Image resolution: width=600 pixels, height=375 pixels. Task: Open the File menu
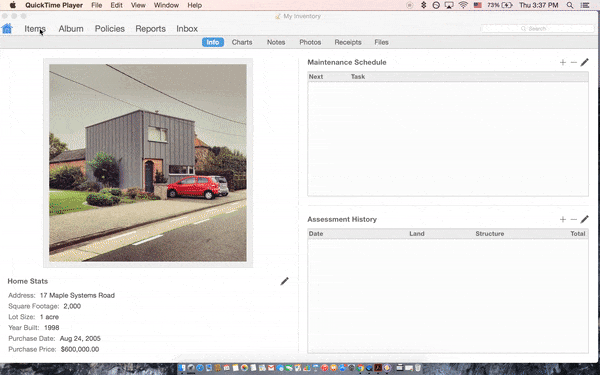[x=96, y=5]
